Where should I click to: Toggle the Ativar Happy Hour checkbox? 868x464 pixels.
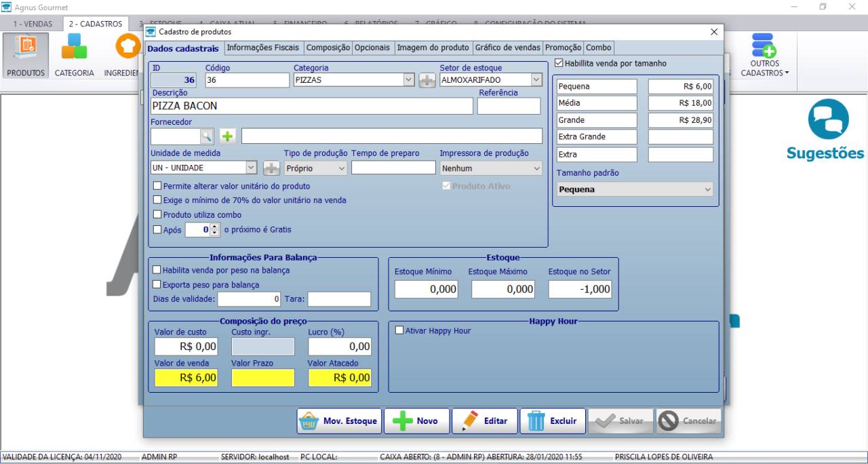(399, 331)
